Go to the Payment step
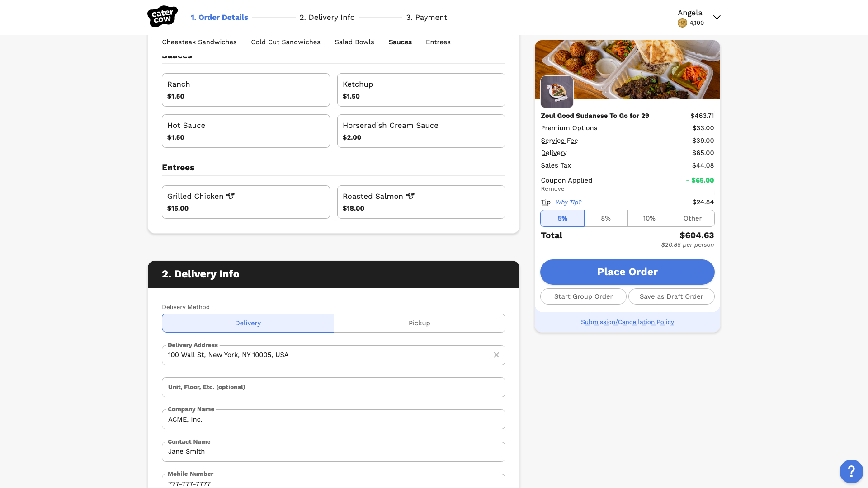 pos(427,18)
